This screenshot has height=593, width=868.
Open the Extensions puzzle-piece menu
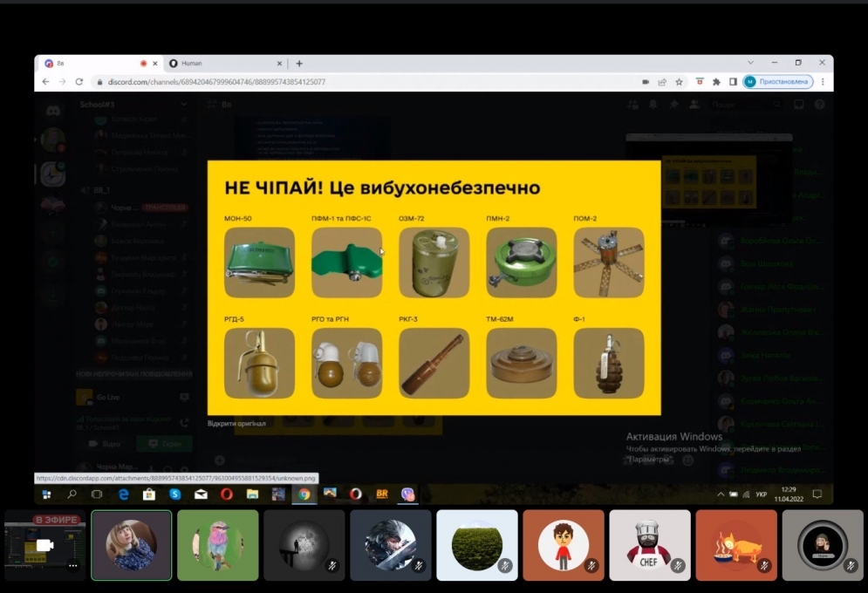[x=716, y=82]
